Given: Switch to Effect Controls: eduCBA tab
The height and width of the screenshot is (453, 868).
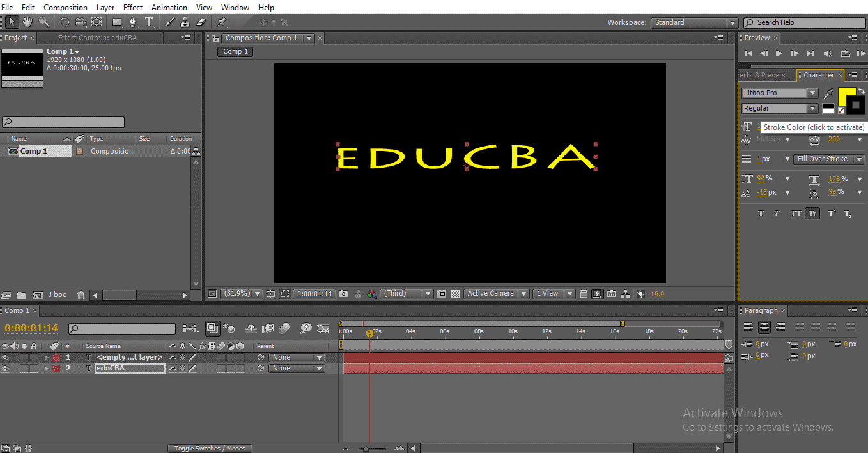Looking at the screenshot, I should tap(97, 38).
